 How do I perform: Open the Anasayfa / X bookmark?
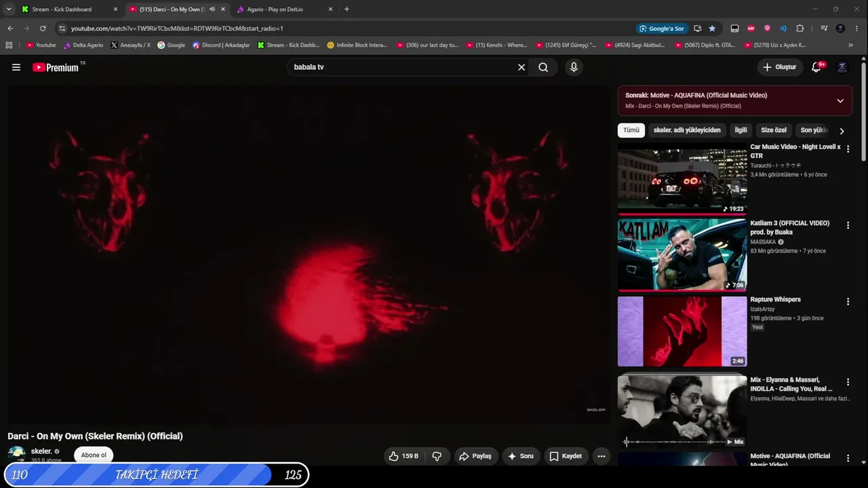coord(130,45)
